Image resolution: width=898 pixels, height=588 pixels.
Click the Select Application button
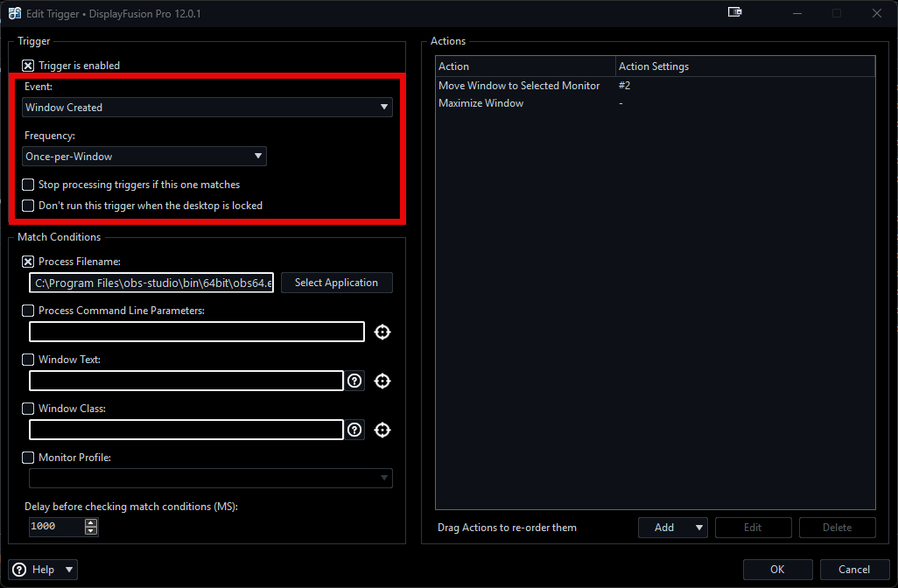[x=336, y=283]
